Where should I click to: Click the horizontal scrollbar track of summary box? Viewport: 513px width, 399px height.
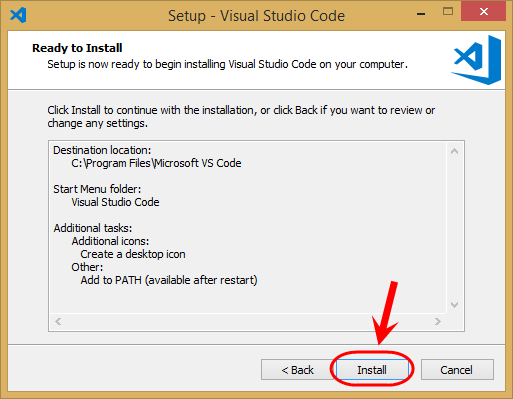tap(248, 321)
